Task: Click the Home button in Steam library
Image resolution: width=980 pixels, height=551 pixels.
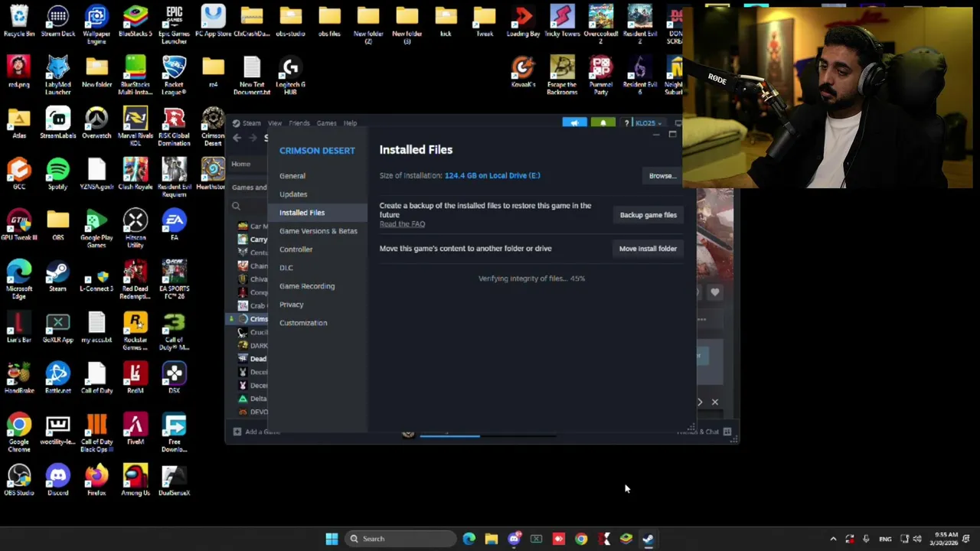Action: pos(240,164)
